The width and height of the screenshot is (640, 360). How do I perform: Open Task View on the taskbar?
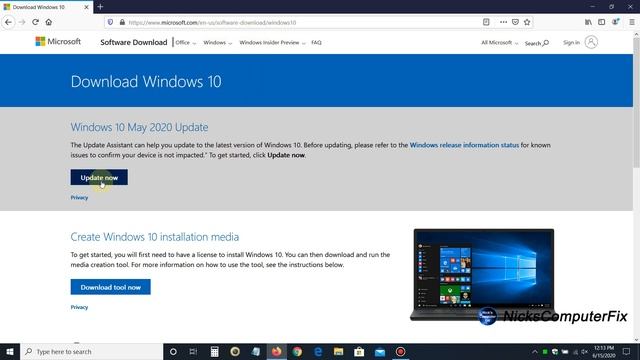click(193, 351)
